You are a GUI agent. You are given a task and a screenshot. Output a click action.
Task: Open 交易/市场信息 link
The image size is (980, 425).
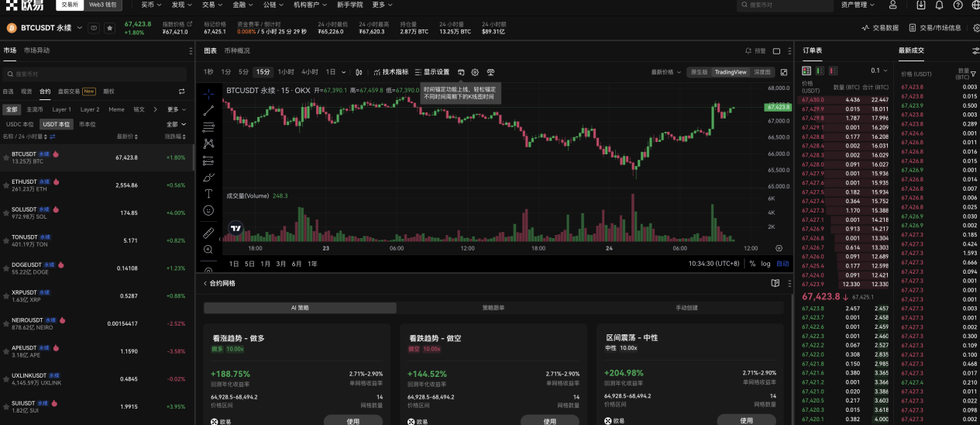(934, 28)
